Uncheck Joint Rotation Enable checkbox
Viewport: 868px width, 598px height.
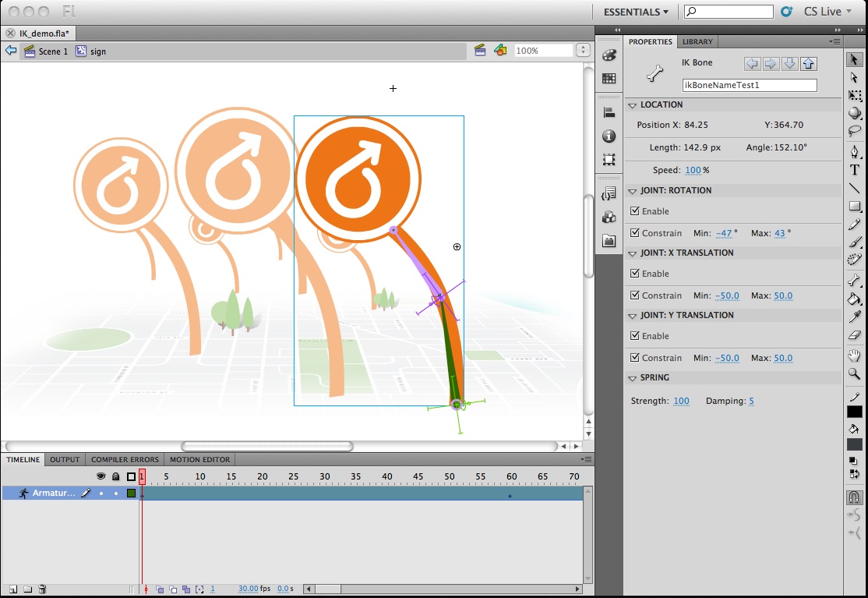click(635, 211)
